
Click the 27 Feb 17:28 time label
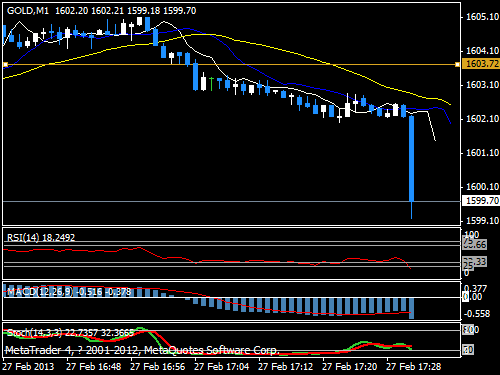coord(414,367)
